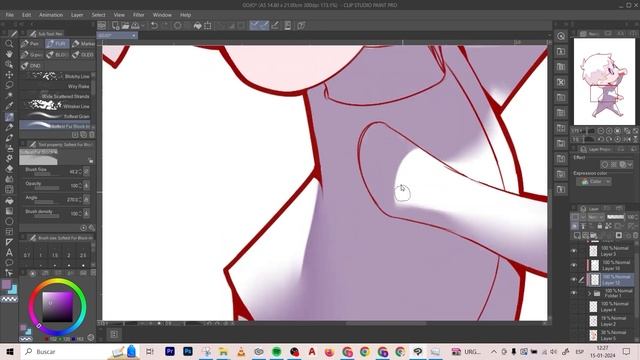Open the File menu
This screenshot has height=360, width=640.
pos(9,15)
